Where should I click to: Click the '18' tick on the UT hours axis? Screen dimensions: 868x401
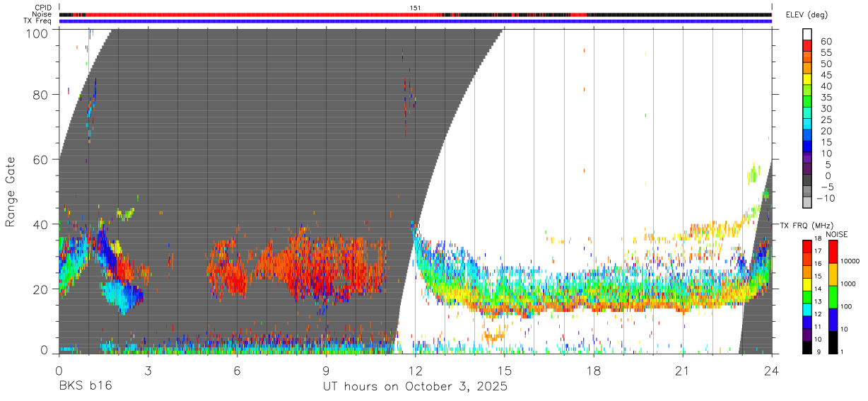click(593, 371)
